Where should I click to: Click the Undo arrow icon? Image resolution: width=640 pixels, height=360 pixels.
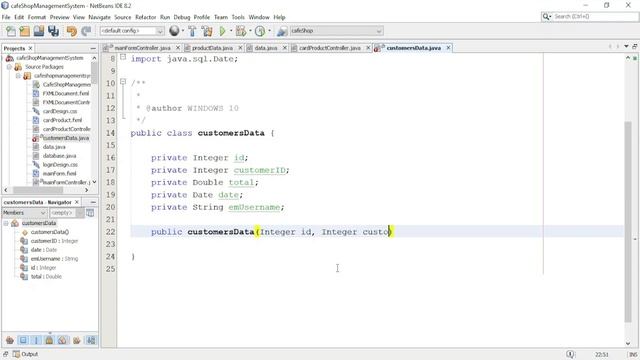pos(71,31)
